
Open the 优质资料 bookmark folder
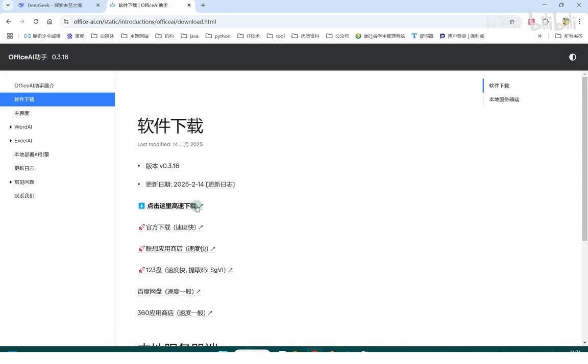(305, 36)
